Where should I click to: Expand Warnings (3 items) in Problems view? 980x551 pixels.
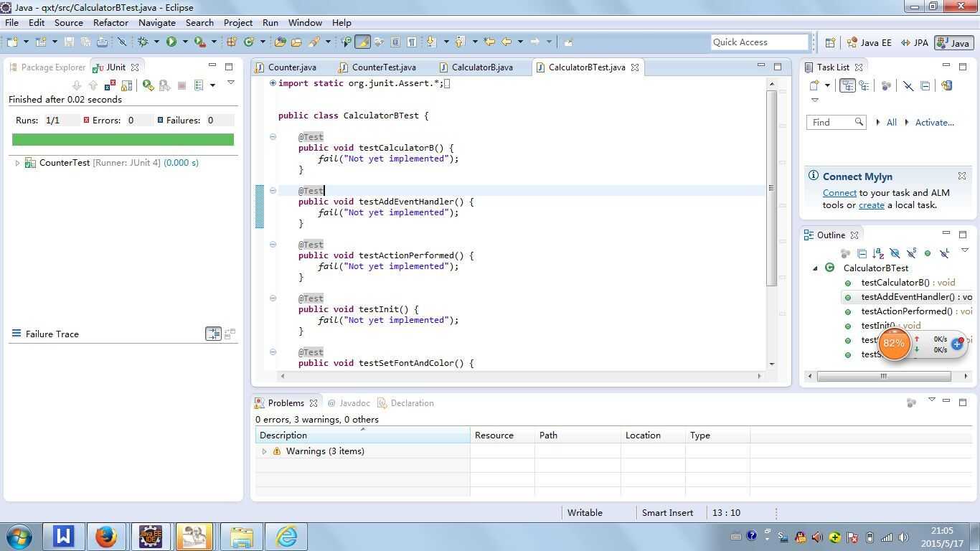tap(264, 451)
